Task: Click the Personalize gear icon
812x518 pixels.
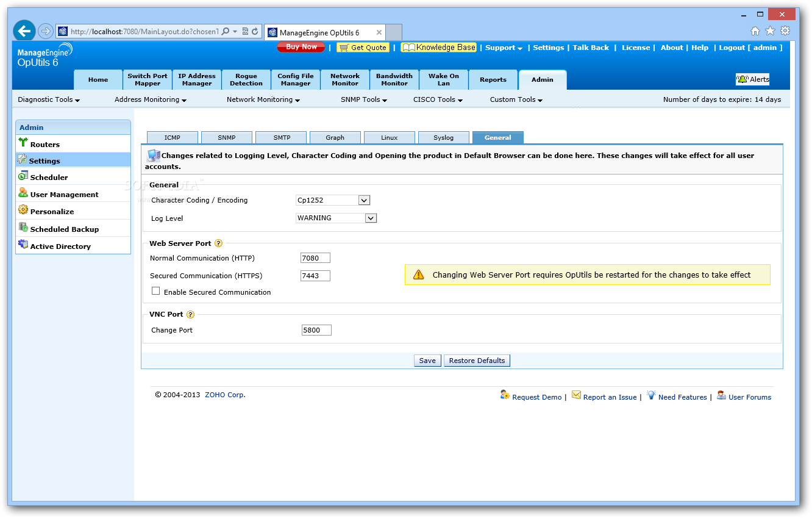Action: point(23,210)
